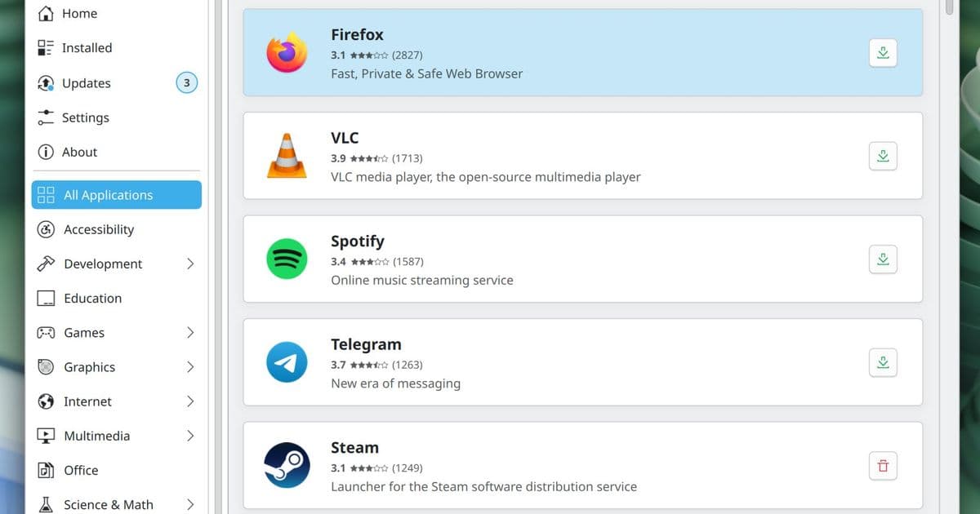The image size is (980, 514).
Task: Open the Settings sliders icon
Action: [47, 117]
